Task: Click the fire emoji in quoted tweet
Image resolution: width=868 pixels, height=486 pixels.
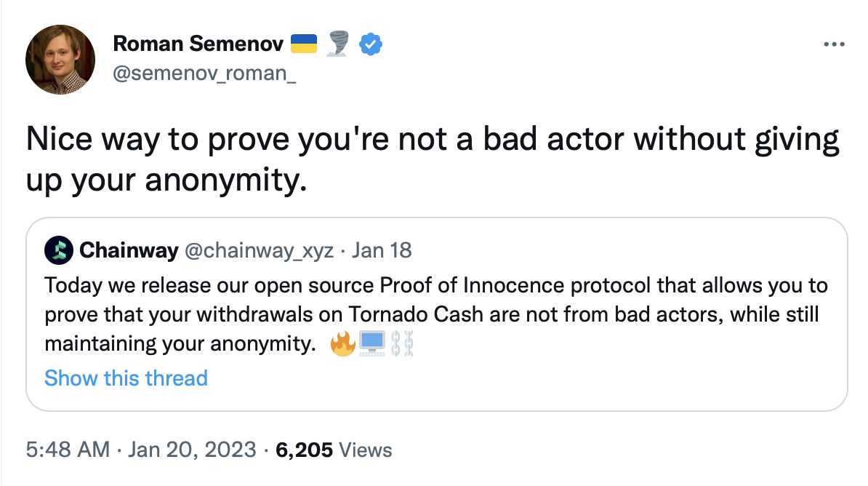Action: [x=342, y=343]
